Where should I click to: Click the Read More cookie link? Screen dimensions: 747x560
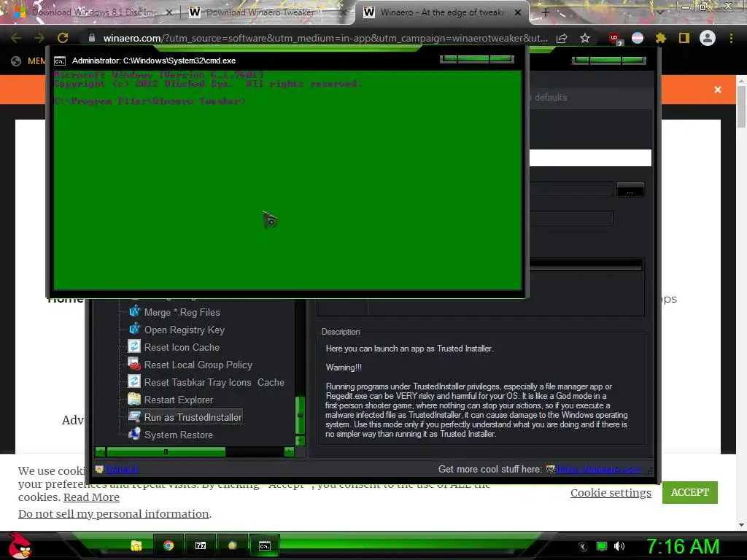click(91, 497)
